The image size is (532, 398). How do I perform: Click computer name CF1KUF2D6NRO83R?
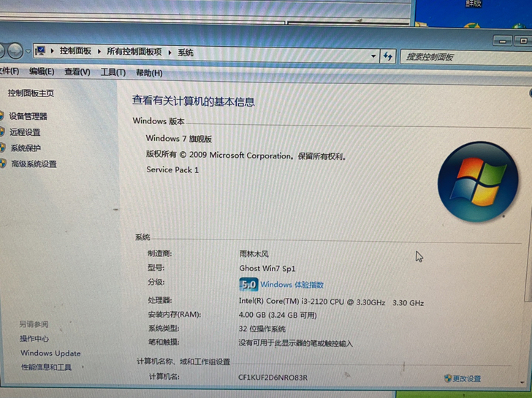coord(273,378)
